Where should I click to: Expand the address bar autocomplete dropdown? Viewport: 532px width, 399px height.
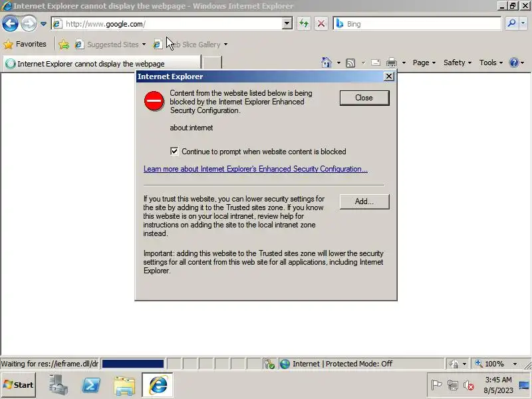coord(287,24)
